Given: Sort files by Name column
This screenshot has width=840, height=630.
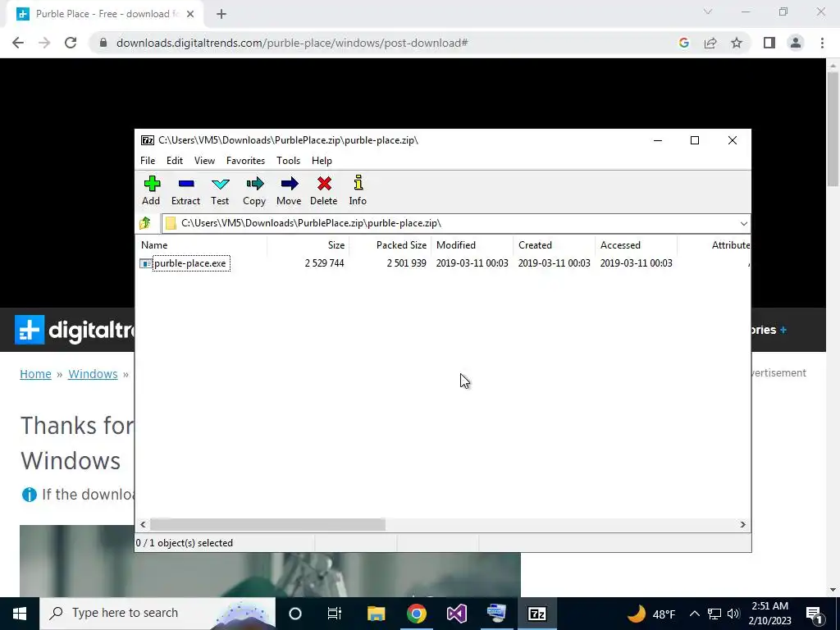Looking at the screenshot, I should tap(201, 245).
